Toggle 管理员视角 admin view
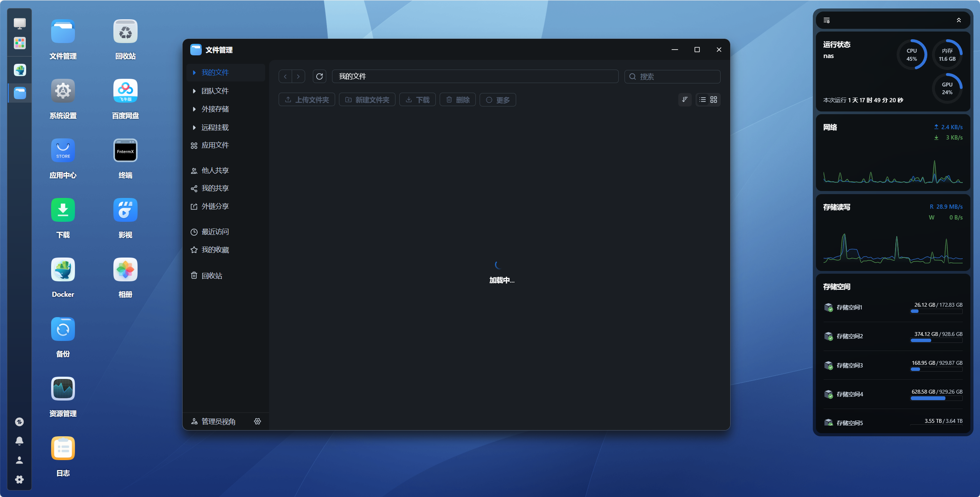980x497 pixels. point(218,421)
